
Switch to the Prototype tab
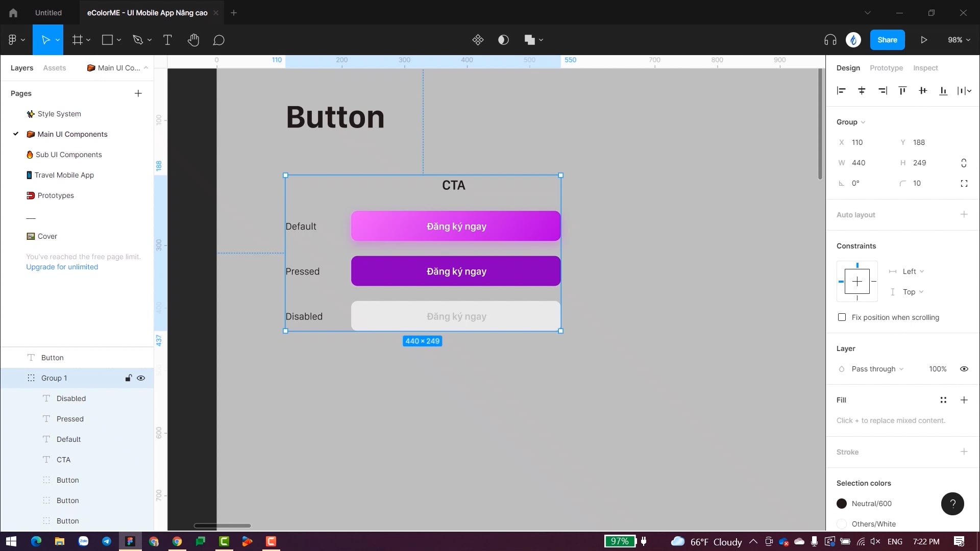(x=886, y=68)
